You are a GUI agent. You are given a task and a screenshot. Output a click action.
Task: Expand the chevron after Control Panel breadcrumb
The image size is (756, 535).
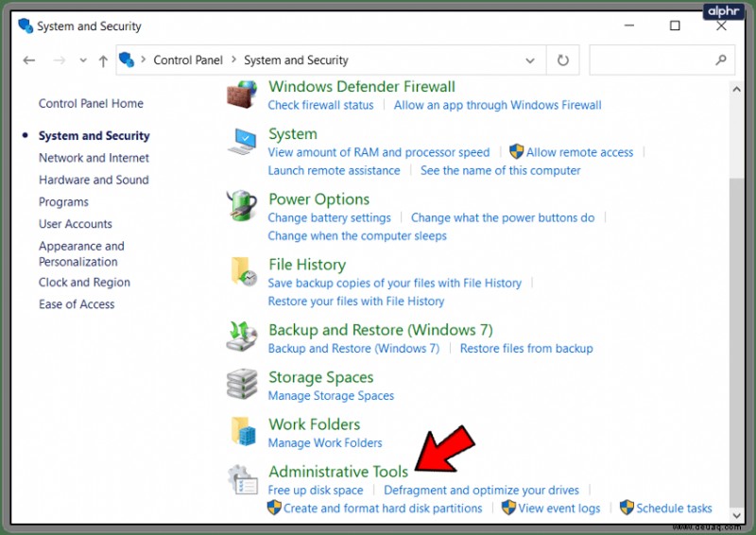click(233, 60)
